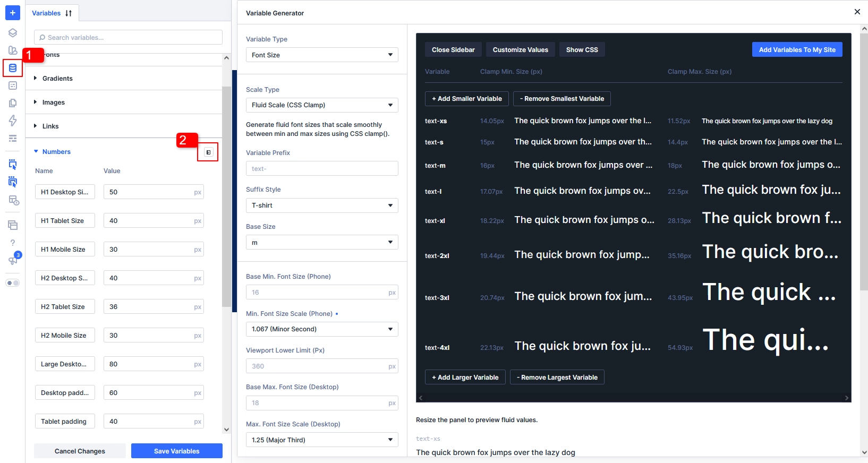Image resolution: width=868 pixels, height=463 pixels.
Task: Expand the Images section
Action: (x=124, y=102)
